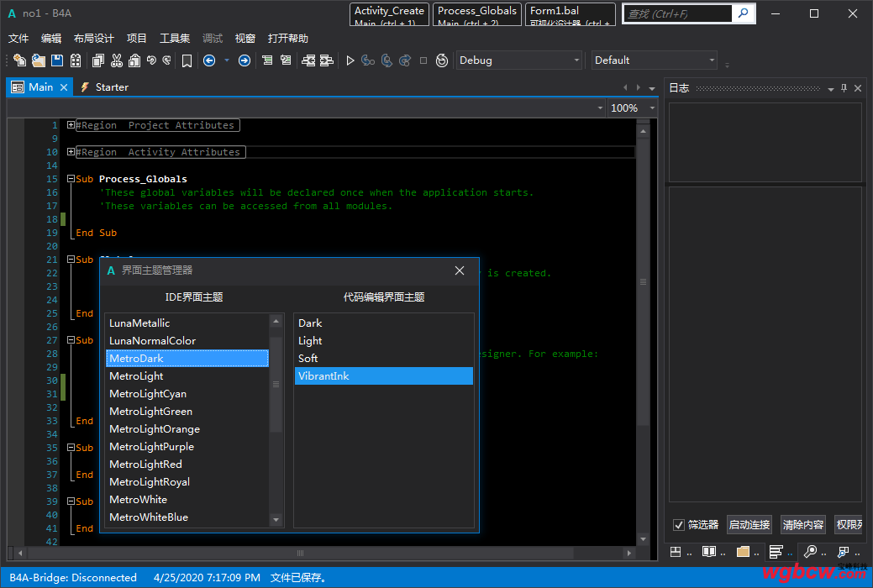Screen dimensions: 873x588
Task: Open the Default configuration dropdown
Action: tap(655, 60)
